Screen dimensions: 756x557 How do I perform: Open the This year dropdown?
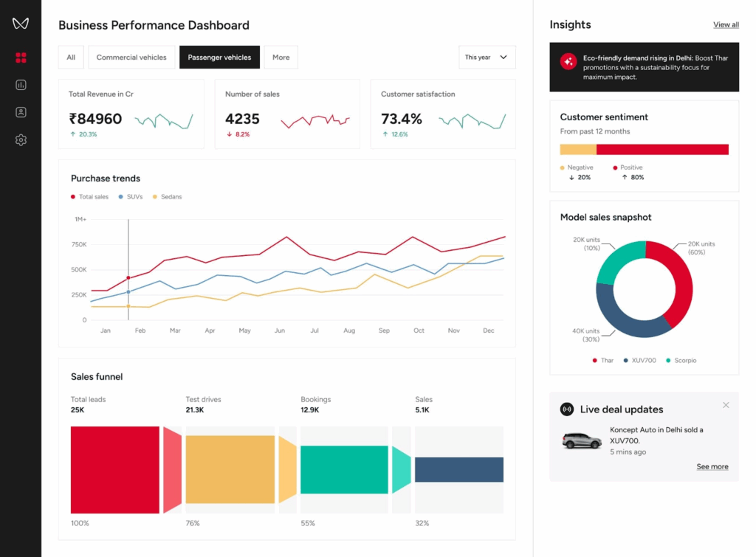click(x=487, y=57)
